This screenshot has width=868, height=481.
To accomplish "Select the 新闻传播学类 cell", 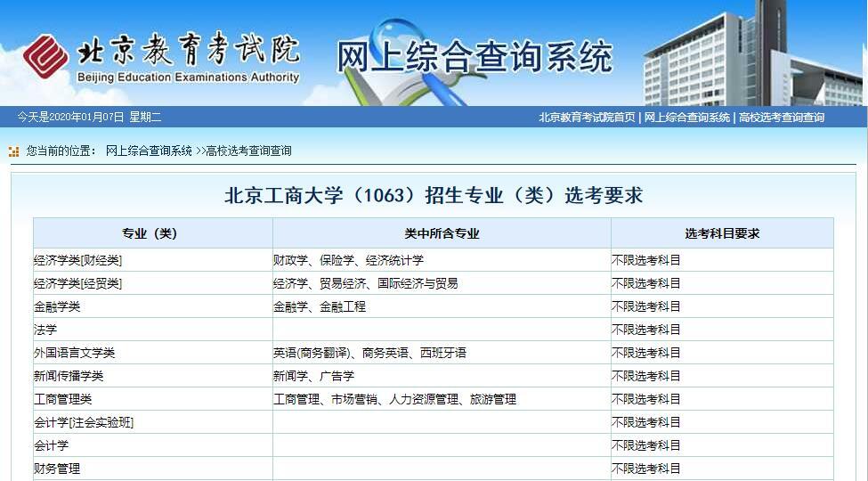I will (x=153, y=376).
